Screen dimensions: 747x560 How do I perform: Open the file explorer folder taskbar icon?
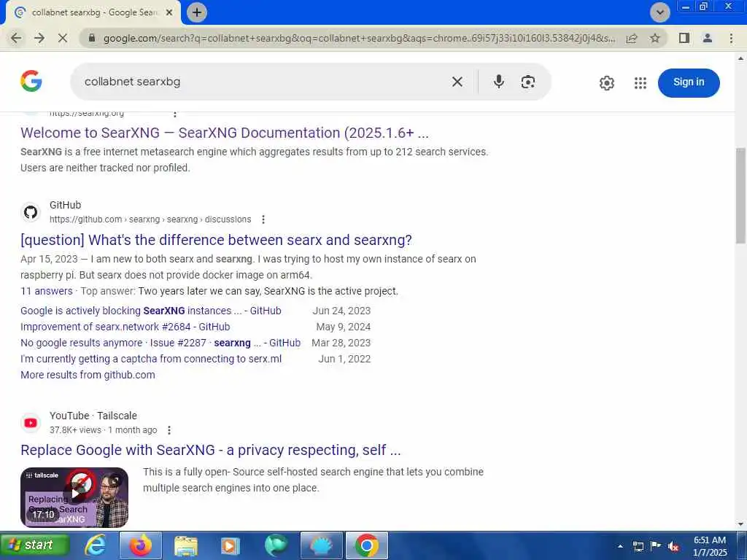coord(186,545)
